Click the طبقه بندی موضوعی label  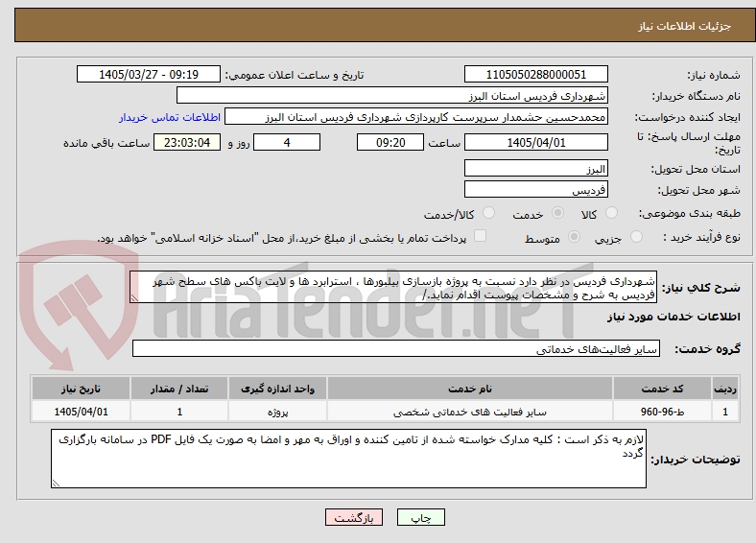[690, 213]
